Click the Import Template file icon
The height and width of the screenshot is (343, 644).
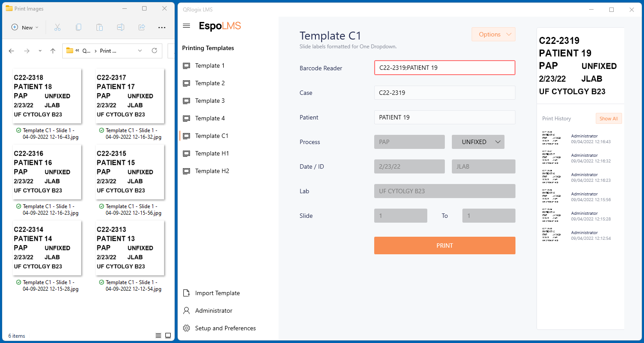pos(186,293)
